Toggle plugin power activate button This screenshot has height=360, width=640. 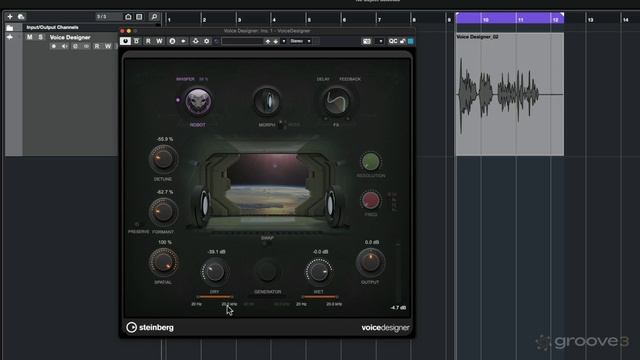click(x=125, y=41)
